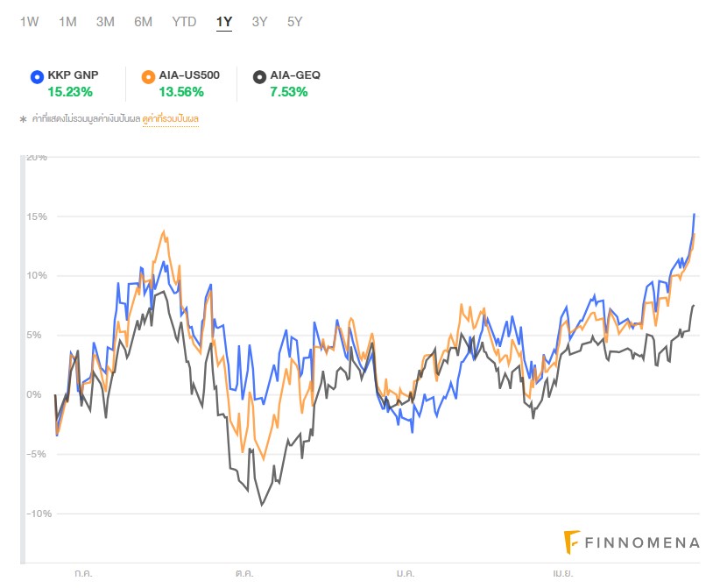720x588 pixels.
Task: Toggle the KKP GNP blue legend circle
Action: tap(36, 76)
